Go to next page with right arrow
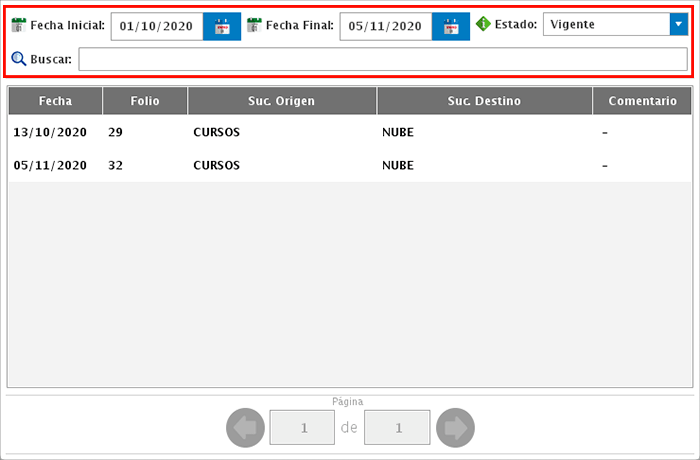Screen dimensions: 700x460 tap(455, 428)
